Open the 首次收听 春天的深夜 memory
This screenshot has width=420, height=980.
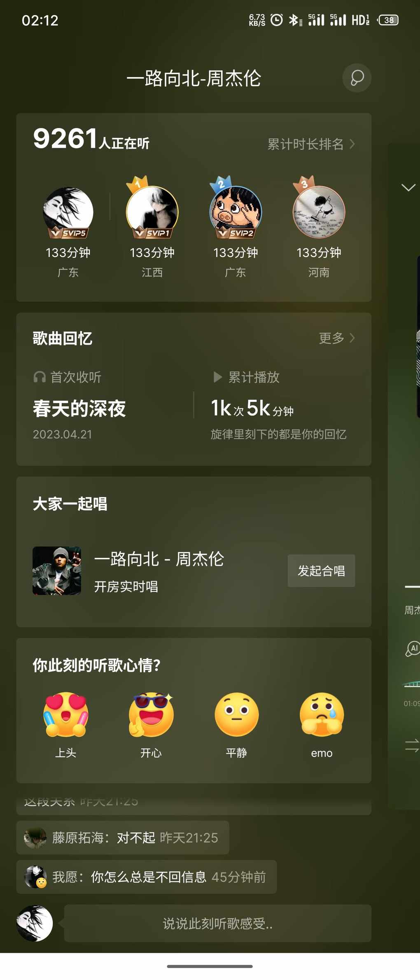tap(79, 408)
